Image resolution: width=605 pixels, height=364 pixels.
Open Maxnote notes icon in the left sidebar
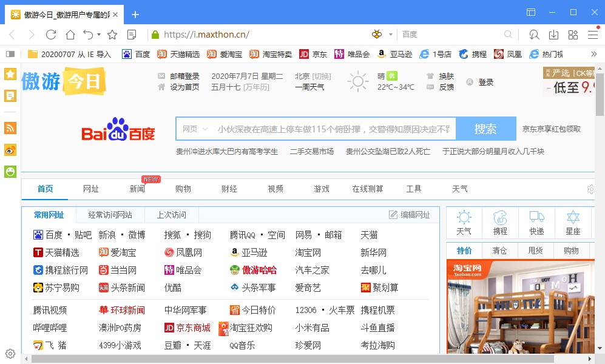(9, 96)
